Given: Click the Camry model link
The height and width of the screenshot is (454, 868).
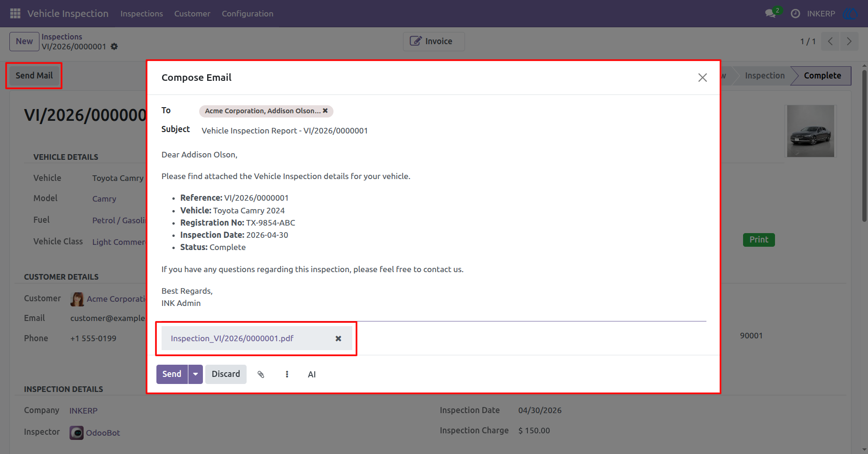Looking at the screenshot, I should (104, 199).
